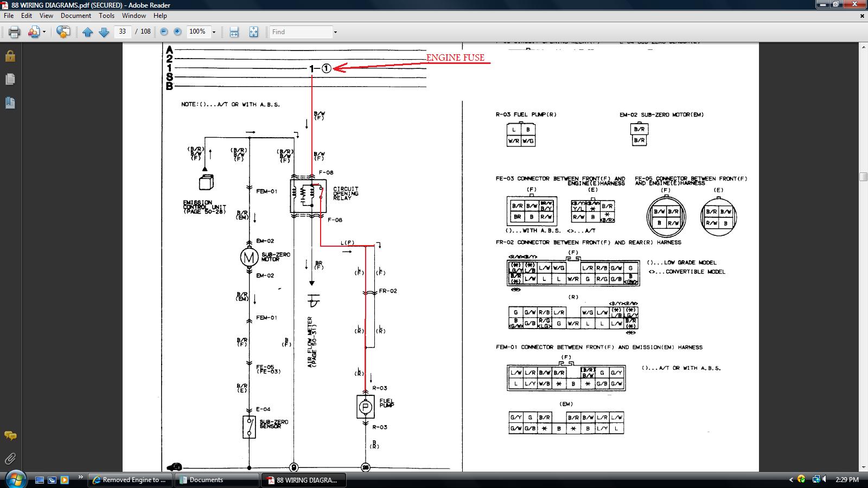Select the fit width scrolling icon
The width and height of the screenshot is (868, 488).
click(234, 32)
